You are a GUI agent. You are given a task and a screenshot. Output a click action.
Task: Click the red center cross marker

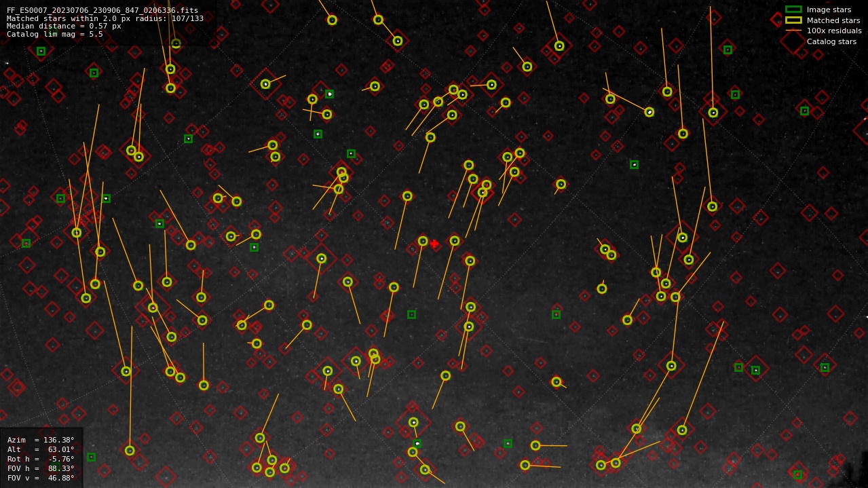coord(434,244)
